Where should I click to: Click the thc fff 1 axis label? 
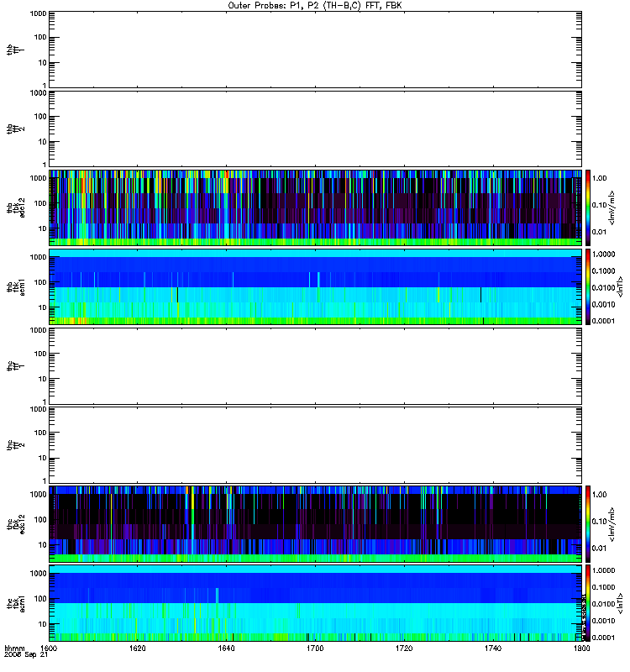pos(15,366)
